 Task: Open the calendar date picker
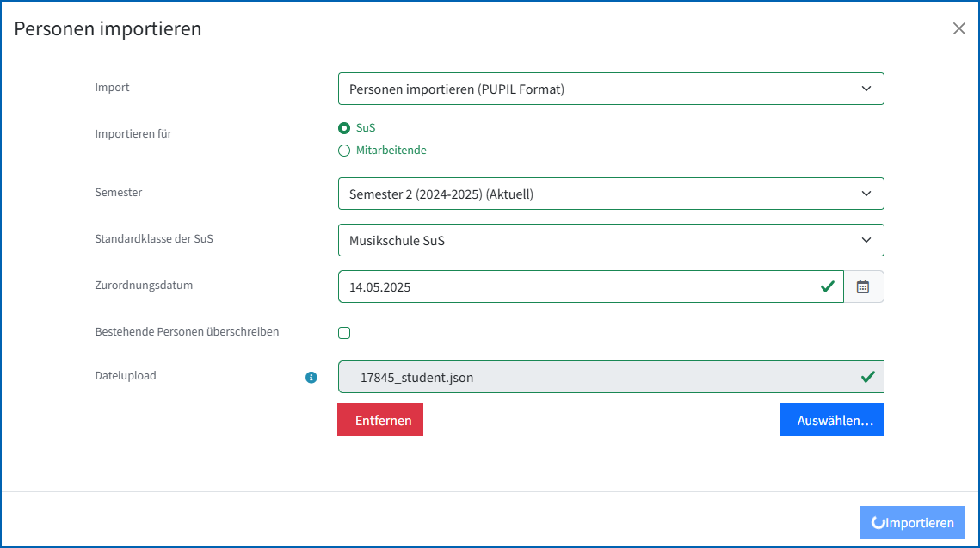863,286
